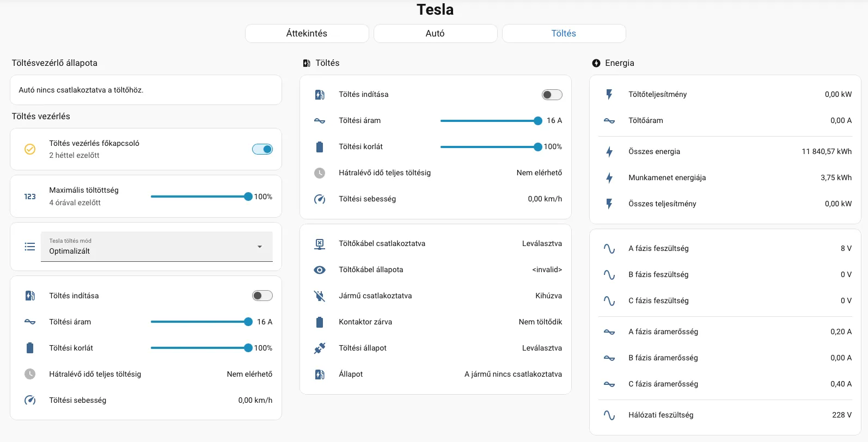Click the battery icon in Töltés vezérlés section
This screenshot has width=868, height=442.
click(30, 348)
